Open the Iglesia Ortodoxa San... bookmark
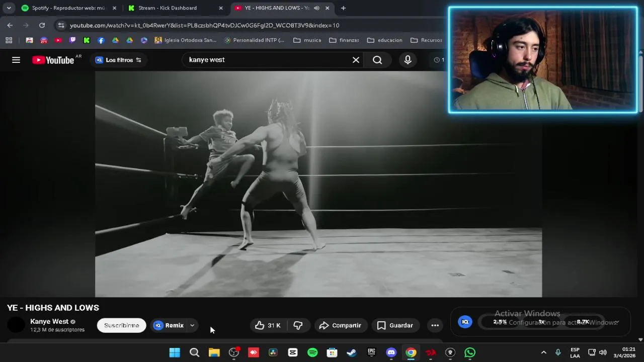Screen dimensions: 644x362 coord(186,40)
